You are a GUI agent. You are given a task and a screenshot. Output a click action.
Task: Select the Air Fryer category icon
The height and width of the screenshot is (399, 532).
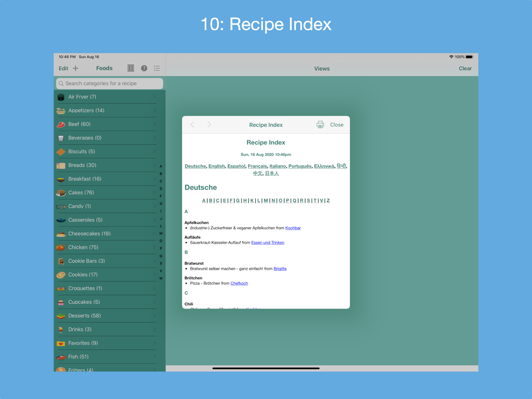(x=61, y=97)
